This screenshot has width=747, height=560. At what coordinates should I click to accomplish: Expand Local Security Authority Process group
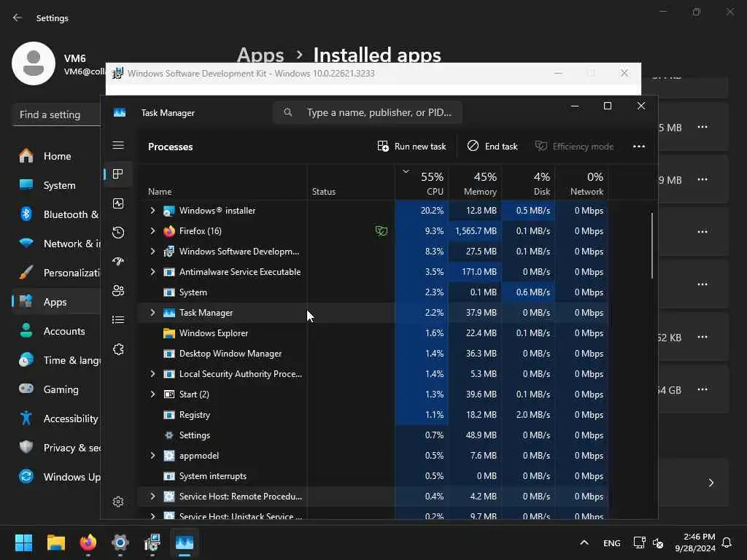pos(152,374)
